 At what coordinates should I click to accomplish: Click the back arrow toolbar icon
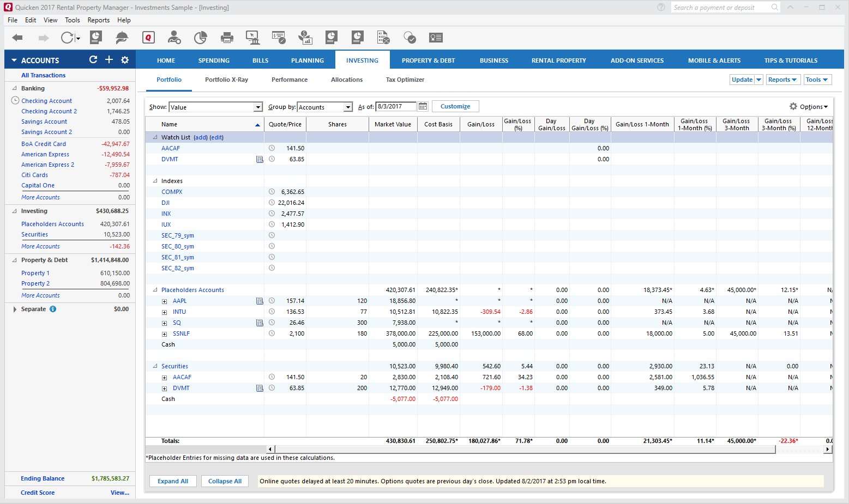pyautogui.click(x=17, y=38)
